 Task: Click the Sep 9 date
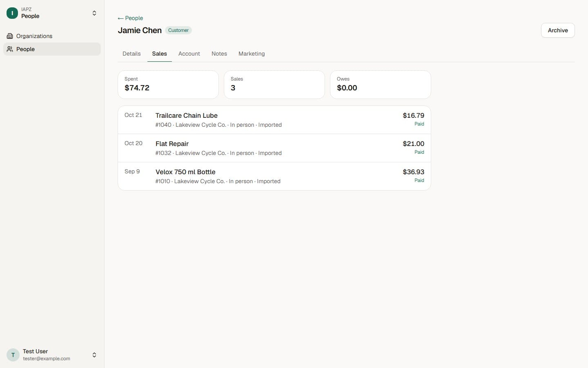132,171
